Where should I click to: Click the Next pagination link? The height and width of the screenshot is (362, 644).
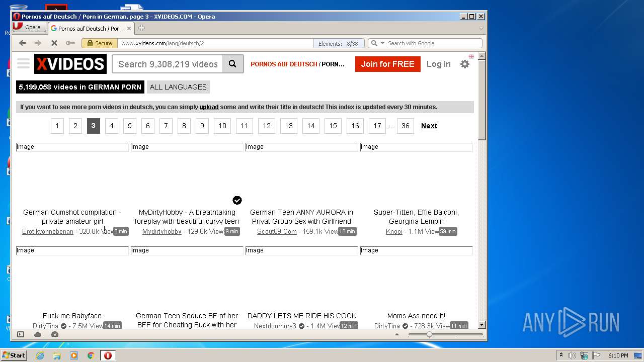click(429, 126)
